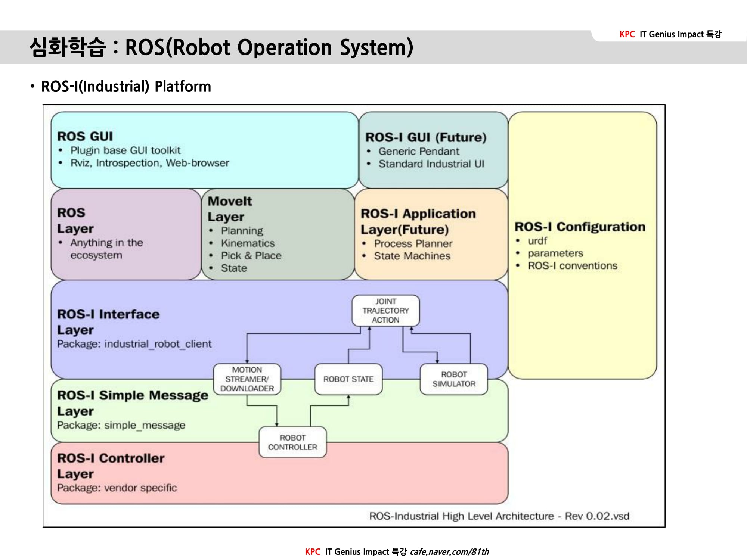This screenshot has width=747, height=560.
Task: Click the ROS-I(Industrial) Platform bullet text
Action: click(126, 87)
